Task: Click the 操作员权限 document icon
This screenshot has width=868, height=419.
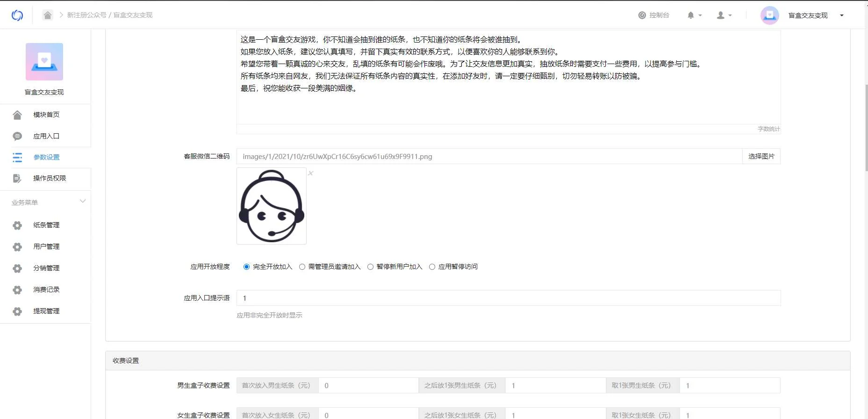Action: click(17, 179)
